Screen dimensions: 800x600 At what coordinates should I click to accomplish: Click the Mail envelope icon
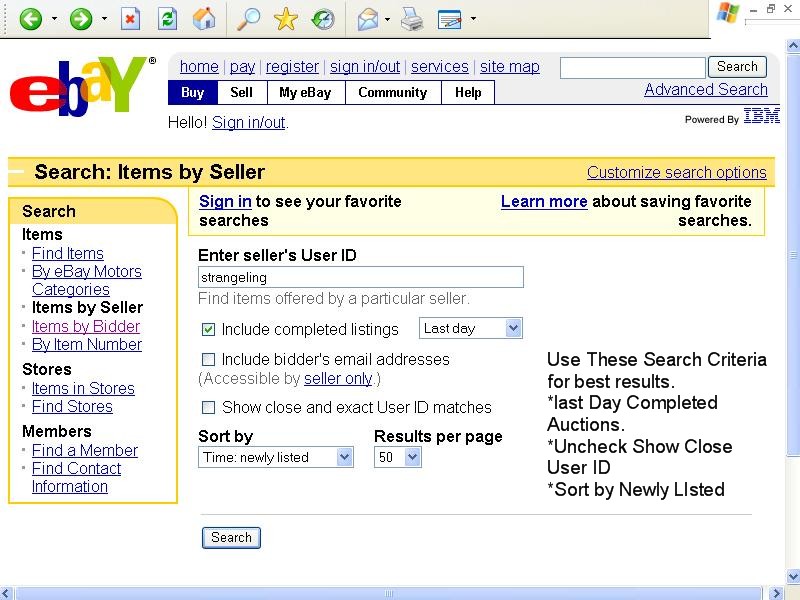[368, 19]
